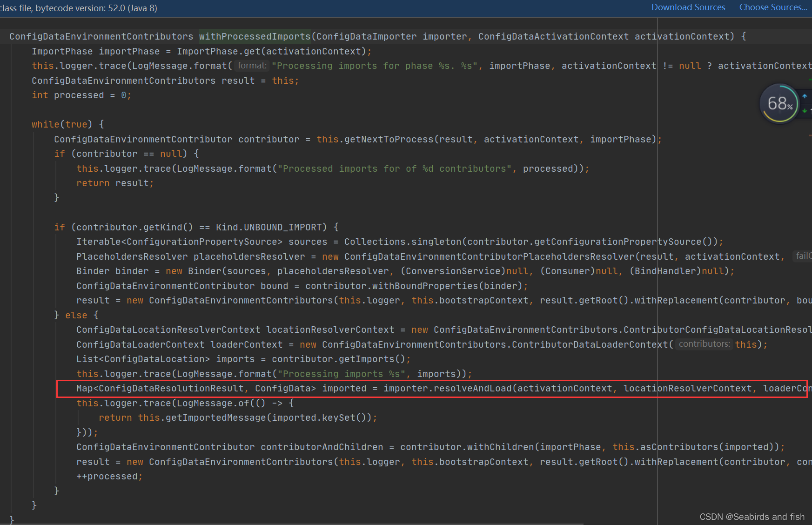Click the string "Processing imports %s"

[341, 374]
